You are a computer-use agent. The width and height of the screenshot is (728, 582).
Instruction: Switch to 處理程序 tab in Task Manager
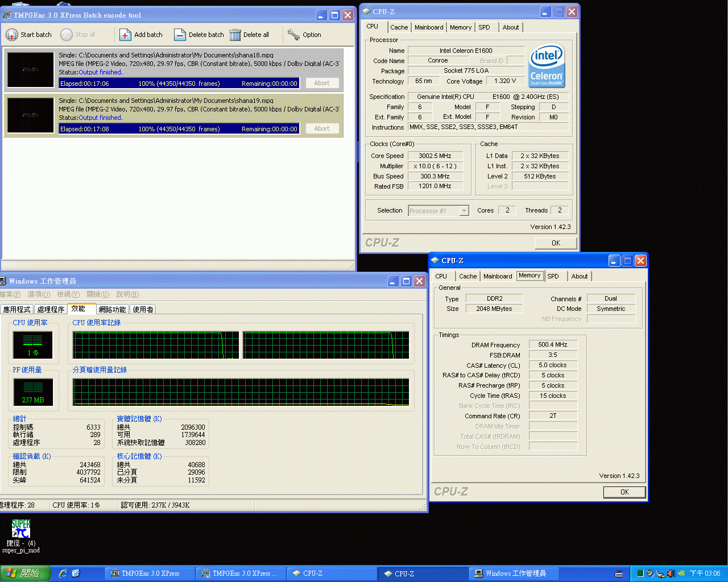coord(51,309)
